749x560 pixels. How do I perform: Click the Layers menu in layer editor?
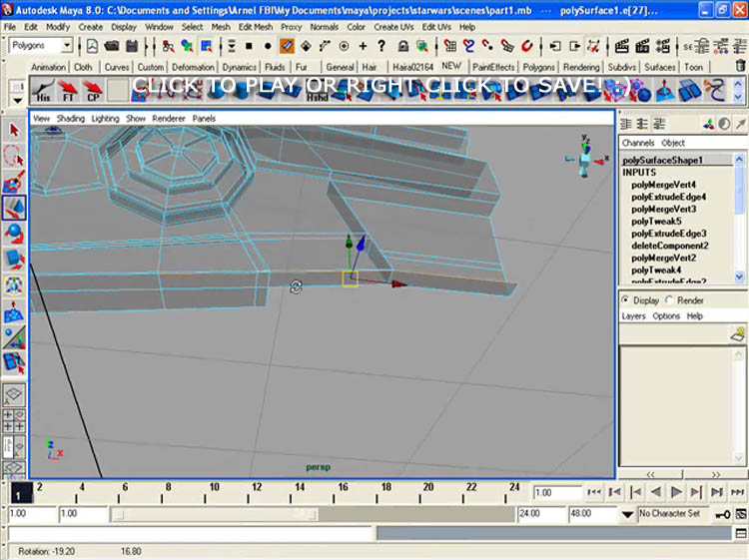[633, 315]
